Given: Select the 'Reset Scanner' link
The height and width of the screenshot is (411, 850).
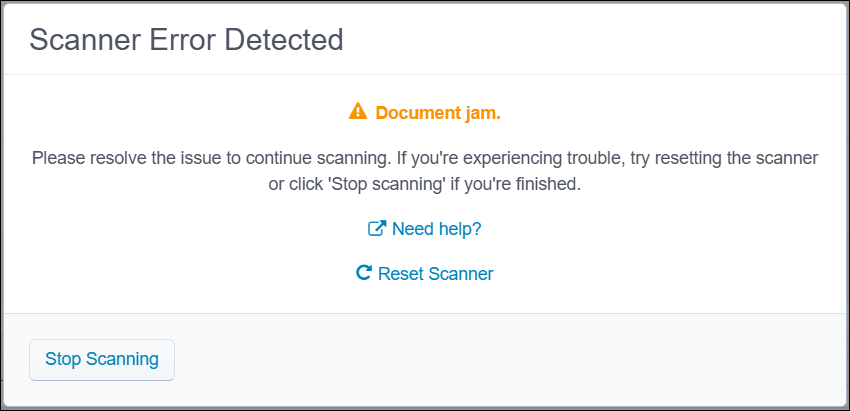Looking at the screenshot, I should click(435, 273).
